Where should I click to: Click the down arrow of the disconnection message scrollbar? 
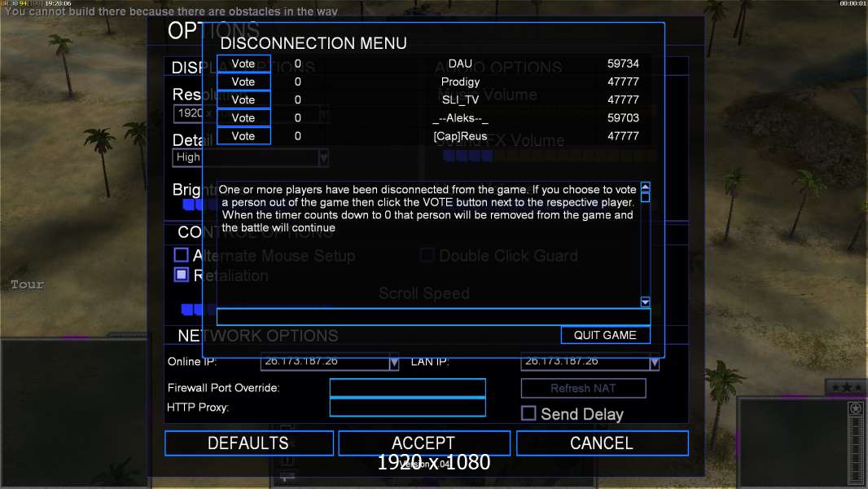[645, 302]
